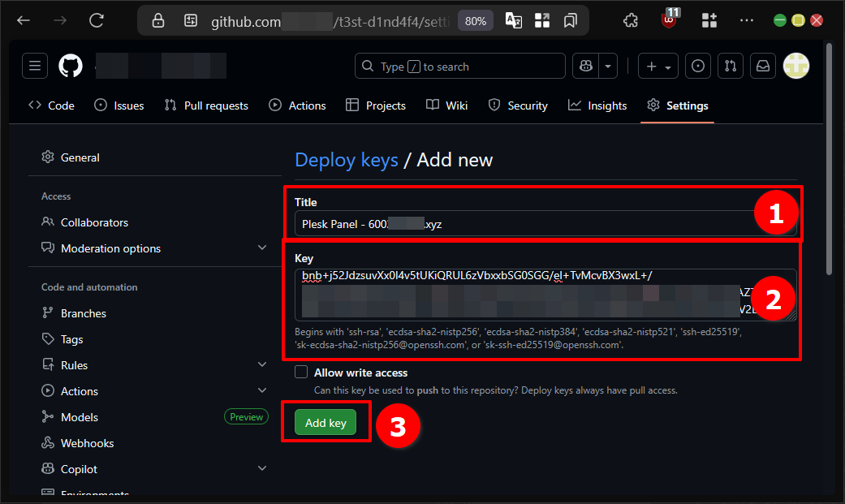Expand the Rules sidebar section
The width and height of the screenshot is (845, 504).
click(261, 365)
